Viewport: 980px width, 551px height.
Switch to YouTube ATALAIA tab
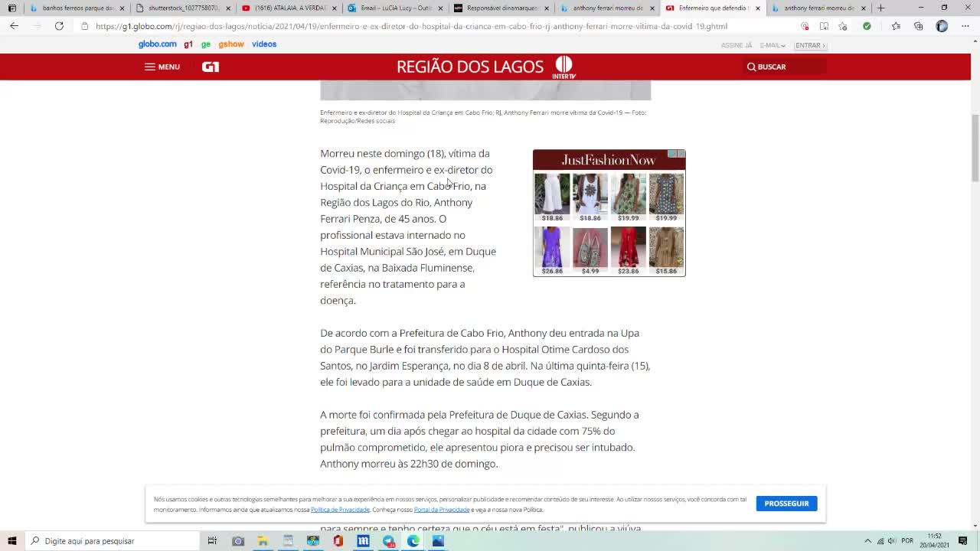point(289,8)
